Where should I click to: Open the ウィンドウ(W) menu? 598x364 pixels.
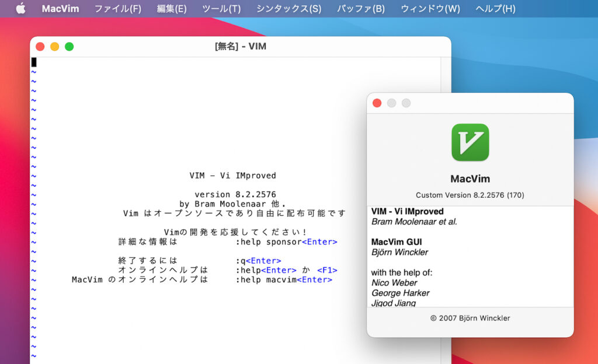[430, 9]
